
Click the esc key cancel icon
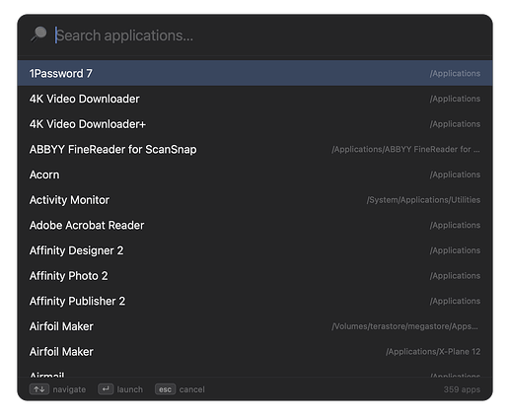[165, 389]
